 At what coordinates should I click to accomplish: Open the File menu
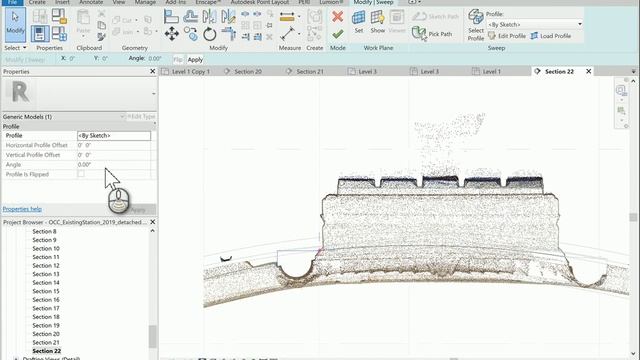(x=12, y=2)
